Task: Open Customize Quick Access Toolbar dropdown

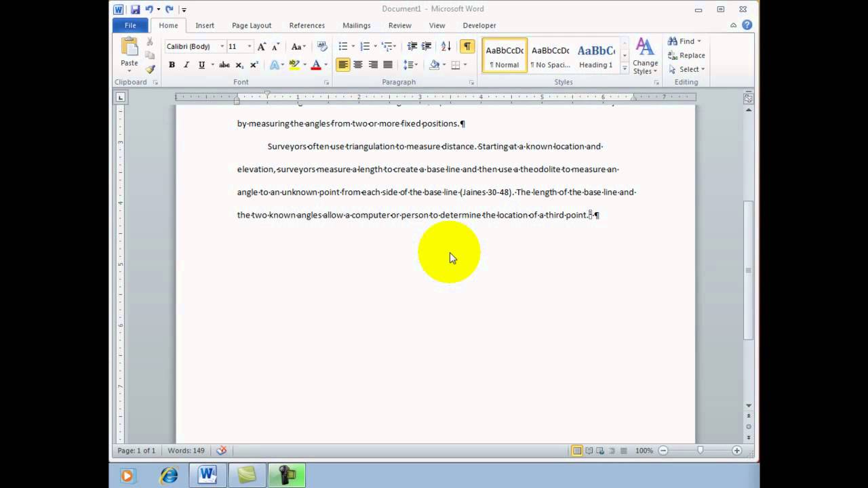Action: [184, 9]
